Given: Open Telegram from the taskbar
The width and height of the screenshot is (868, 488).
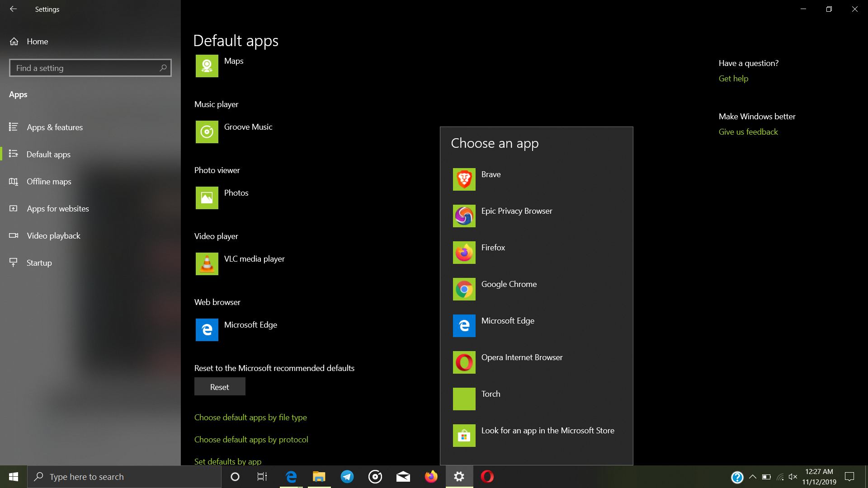Looking at the screenshot, I should point(347,477).
